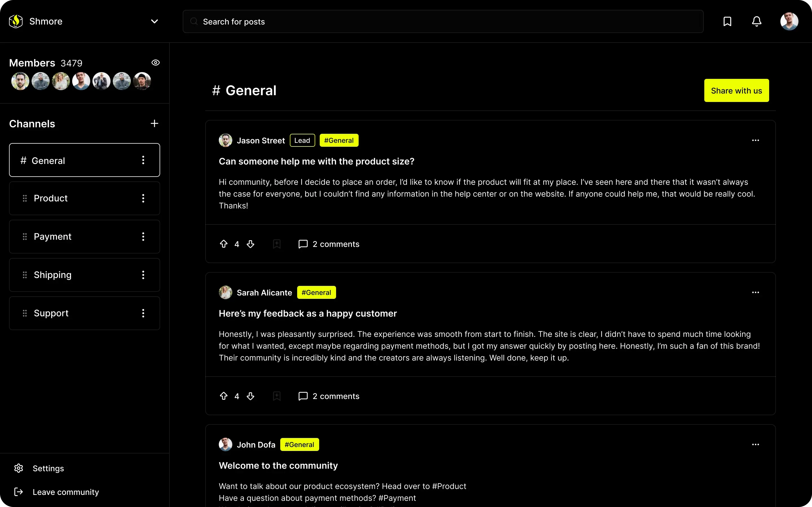Click the drag handle beside the Payment channel
The width and height of the screenshot is (812, 507).
tap(25, 236)
